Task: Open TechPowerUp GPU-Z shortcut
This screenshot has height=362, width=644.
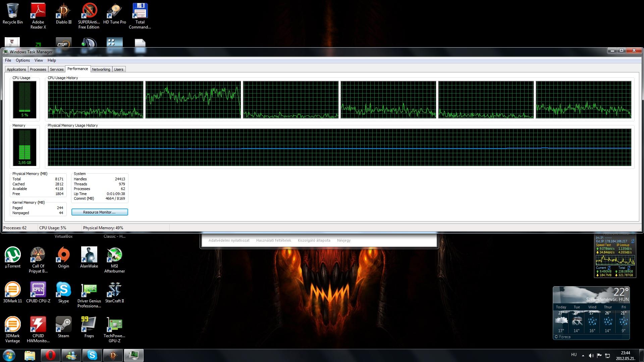Action: click(x=114, y=329)
